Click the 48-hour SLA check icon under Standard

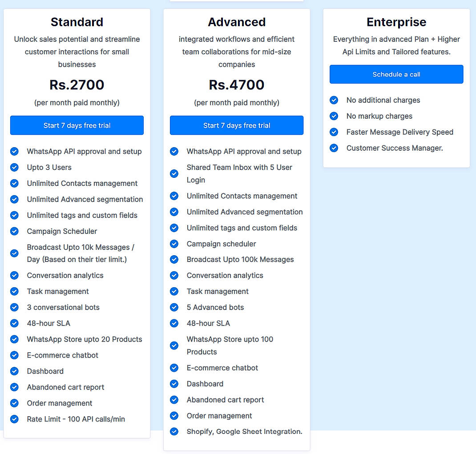tap(14, 323)
